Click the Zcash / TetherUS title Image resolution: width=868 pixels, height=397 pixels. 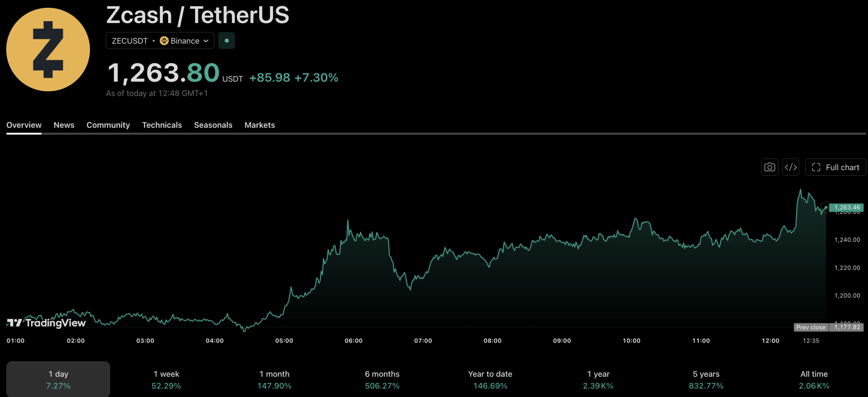pyautogui.click(x=198, y=15)
